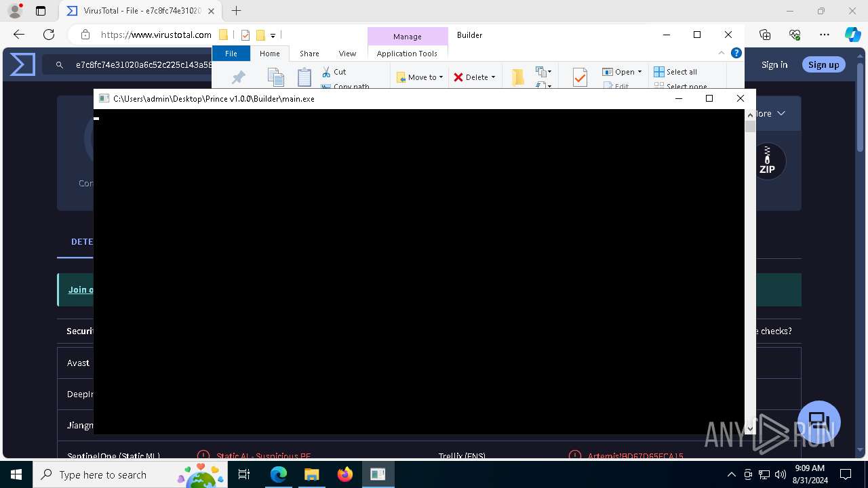
Task: Open Delete dropdown arrow
Action: [493, 77]
